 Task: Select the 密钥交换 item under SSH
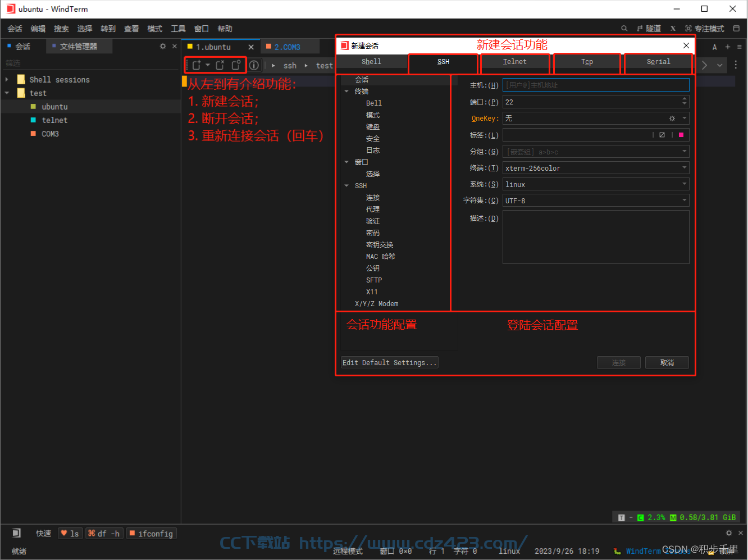point(380,244)
